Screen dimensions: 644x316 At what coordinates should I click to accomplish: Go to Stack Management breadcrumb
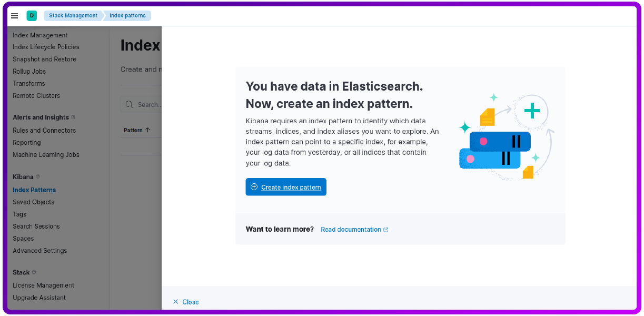coord(73,16)
